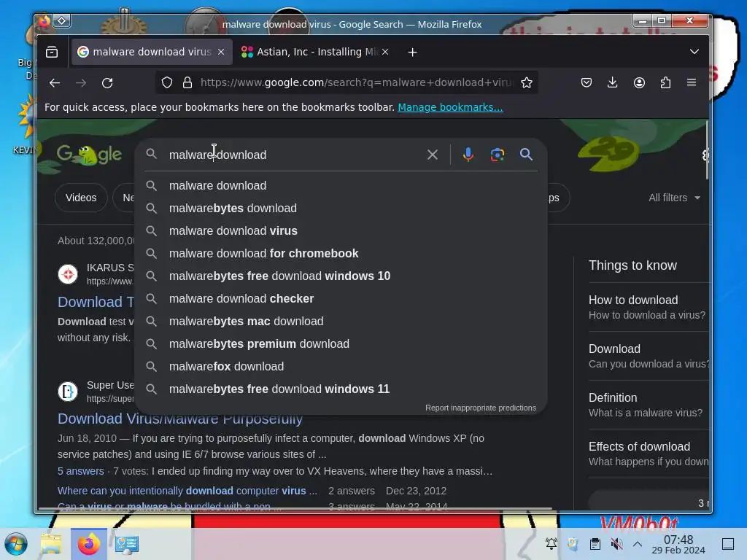This screenshot has height=560, width=747.
Task: Open list all tabs dropdown
Action: [x=694, y=52]
